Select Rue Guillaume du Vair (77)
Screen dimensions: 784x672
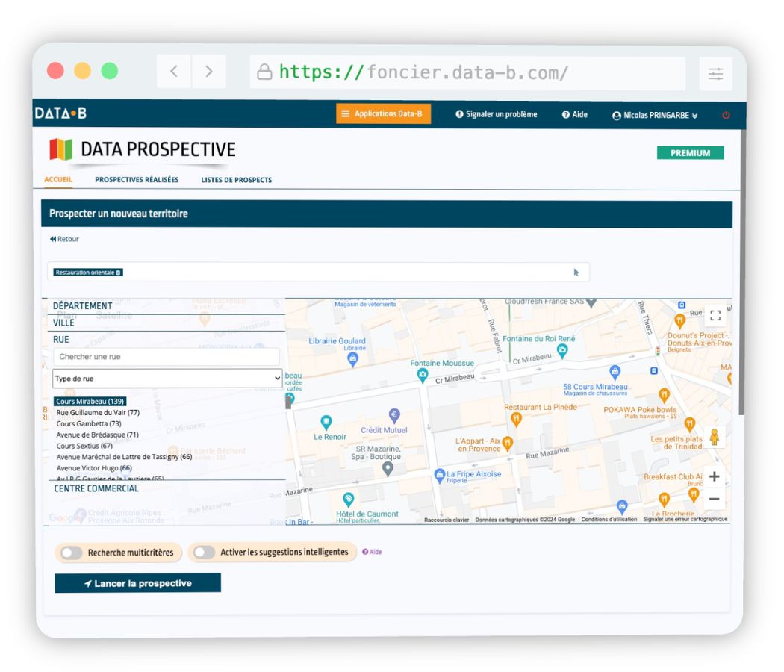coord(98,412)
